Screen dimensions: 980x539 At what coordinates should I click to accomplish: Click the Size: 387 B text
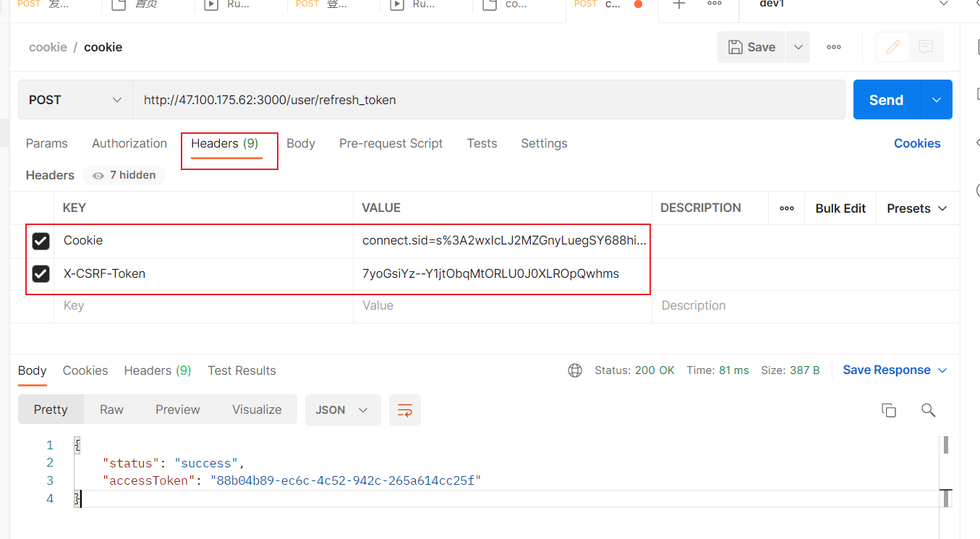[x=791, y=370]
